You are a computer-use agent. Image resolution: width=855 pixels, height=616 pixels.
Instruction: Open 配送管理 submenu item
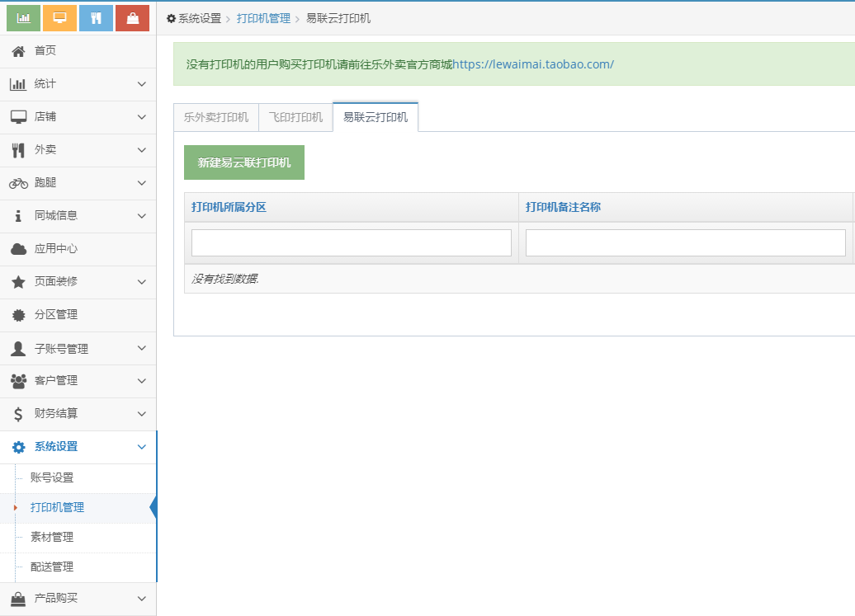[52, 567]
